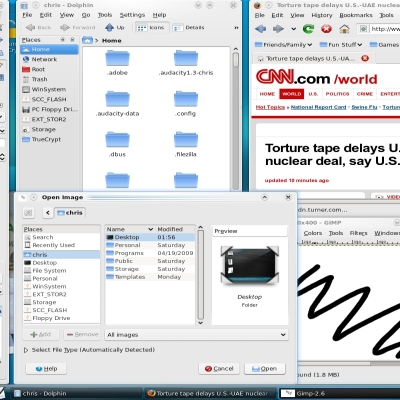Click Firefox home icon
This screenshot has width=400, height=400.
tap(344, 29)
